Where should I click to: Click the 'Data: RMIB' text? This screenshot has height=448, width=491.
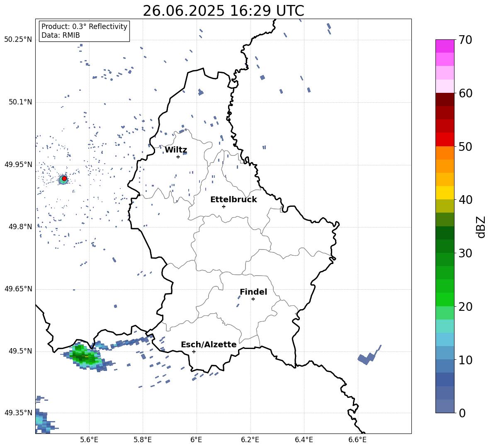coord(61,35)
